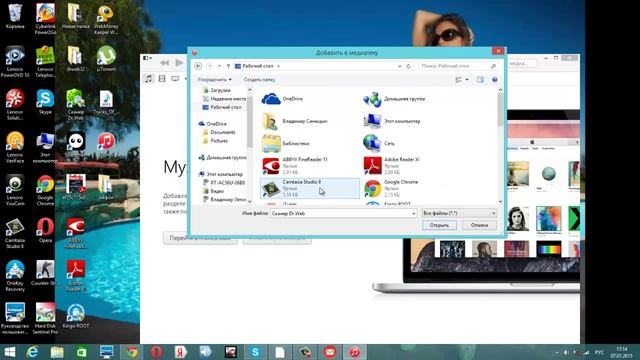Switch to Music library icon in iTunes

(149, 78)
